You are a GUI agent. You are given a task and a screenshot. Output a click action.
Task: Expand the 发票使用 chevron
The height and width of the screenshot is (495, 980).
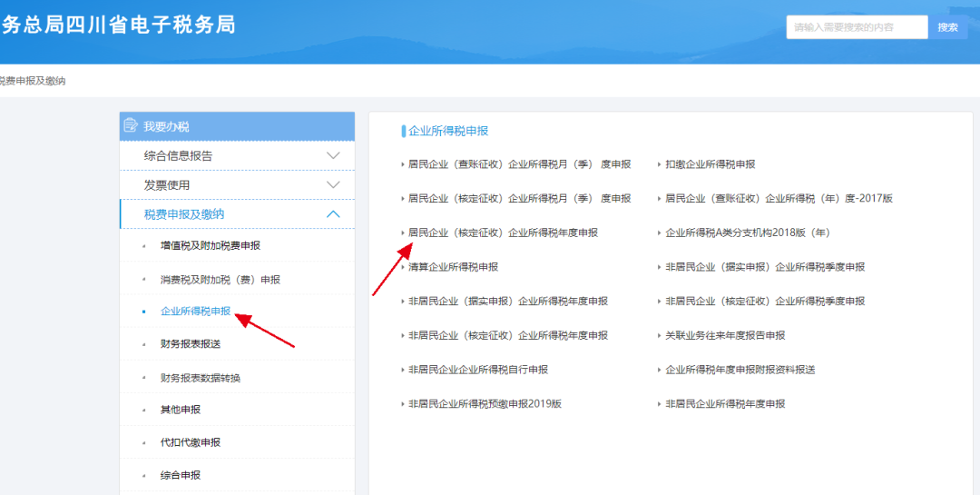click(333, 185)
